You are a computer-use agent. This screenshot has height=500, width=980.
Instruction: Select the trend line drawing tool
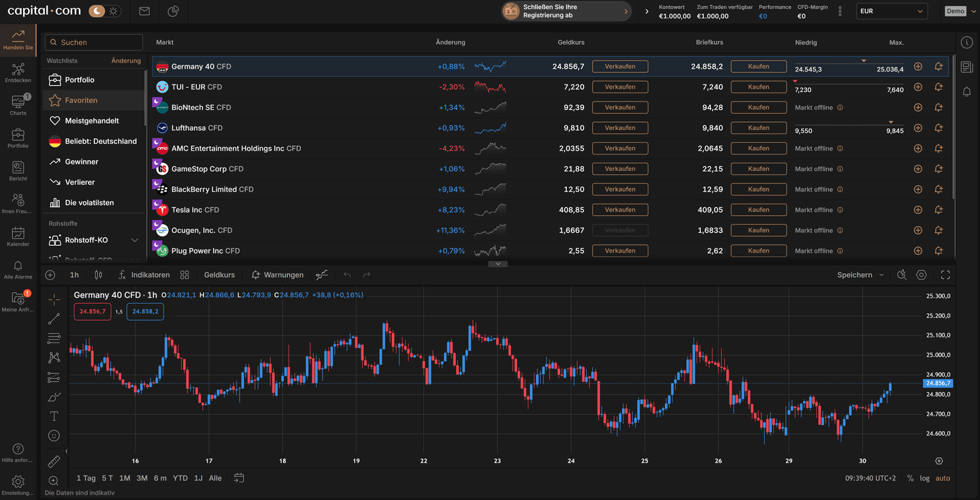click(54, 319)
